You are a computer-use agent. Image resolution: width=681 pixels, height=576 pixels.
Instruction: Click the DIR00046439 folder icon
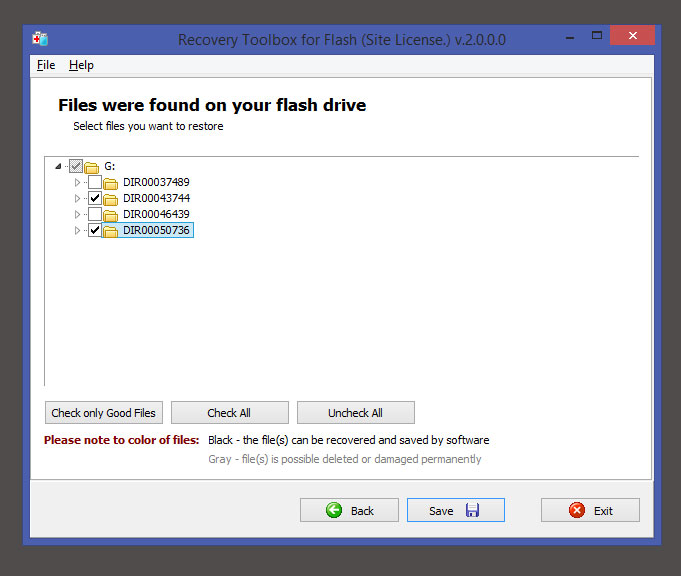click(110, 215)
